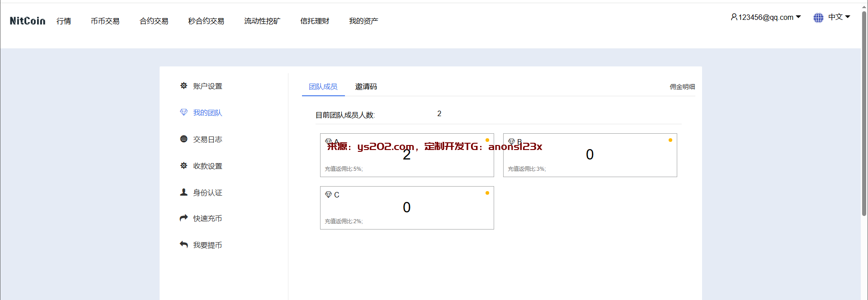Screen dimensions: 868x300
Task: Click the NitCoin logo
Action: [x=28, y=21]
